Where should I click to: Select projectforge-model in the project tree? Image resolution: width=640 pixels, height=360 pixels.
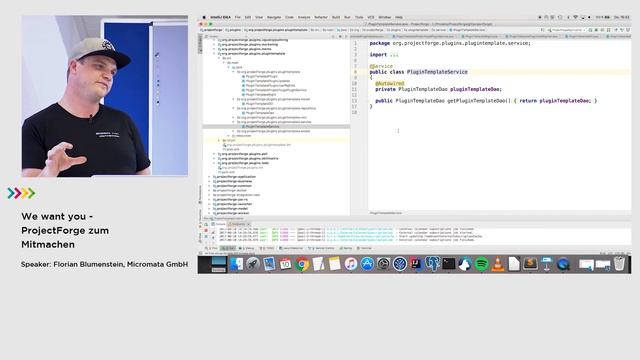[x=231, y=209]
